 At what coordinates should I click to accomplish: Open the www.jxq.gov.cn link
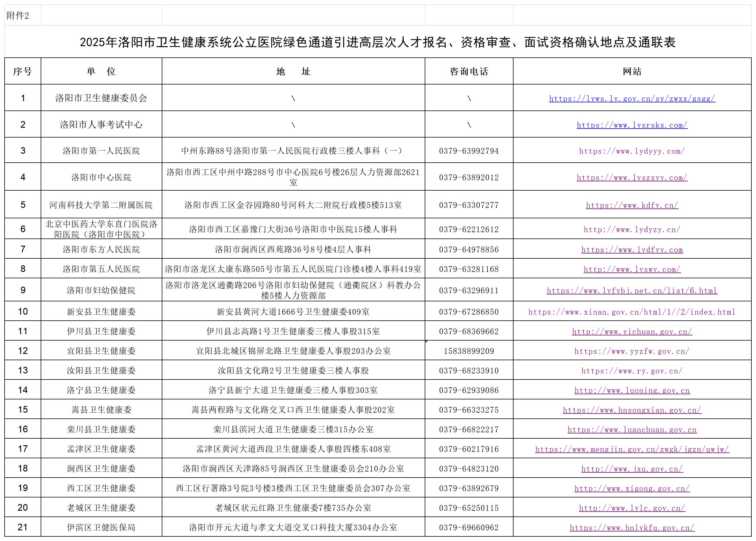point(632,469)
